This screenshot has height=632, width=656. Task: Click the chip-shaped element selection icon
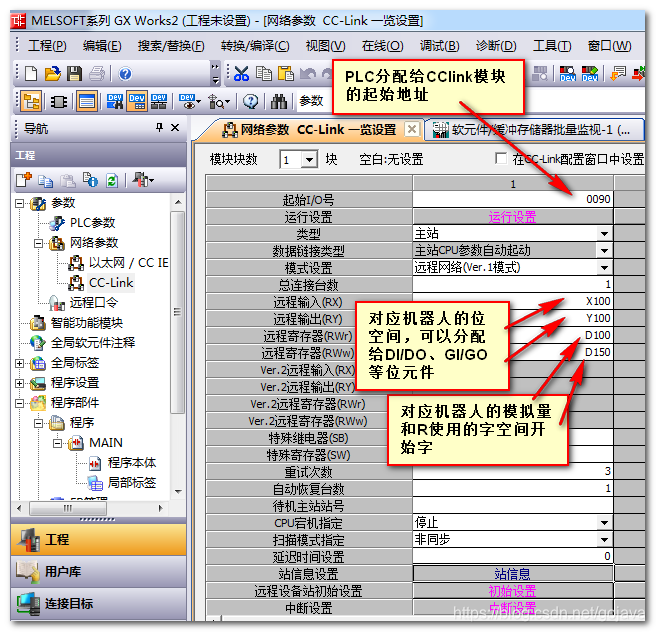click(x=59, y=102)
